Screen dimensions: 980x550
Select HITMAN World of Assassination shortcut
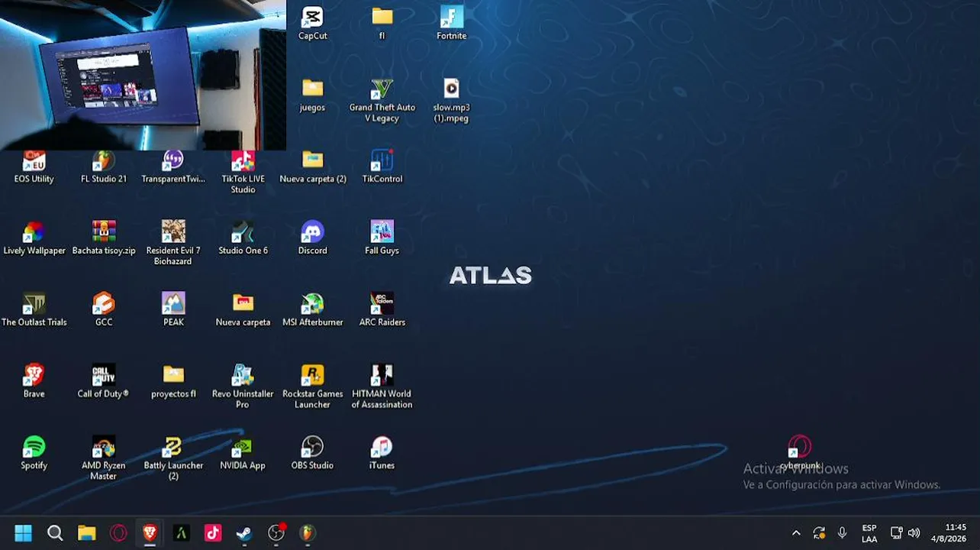pos(382,387)
